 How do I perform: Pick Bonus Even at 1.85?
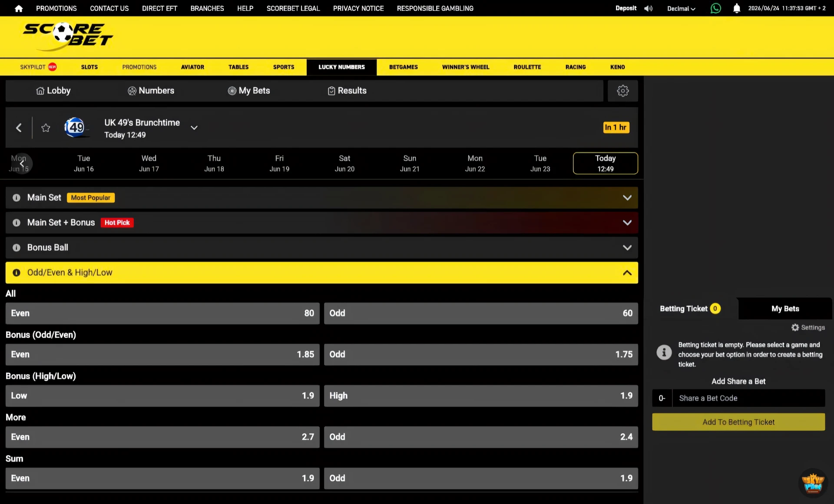coord(162,355)
